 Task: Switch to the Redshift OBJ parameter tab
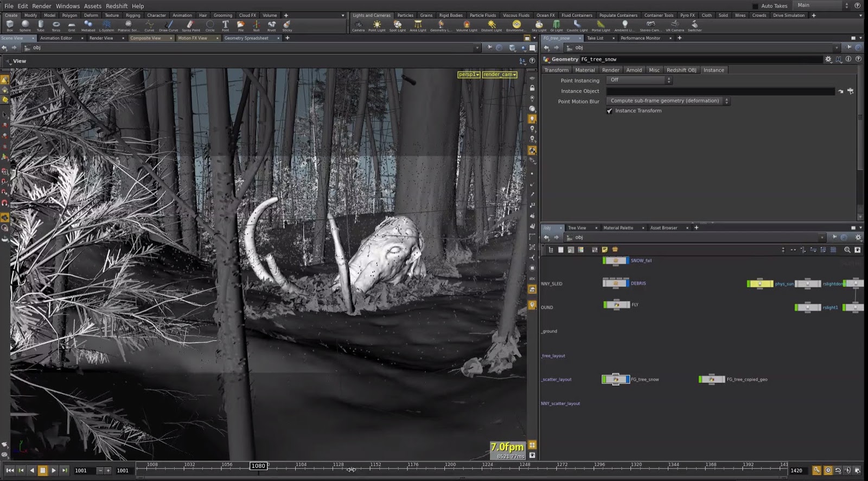point(681,70)
